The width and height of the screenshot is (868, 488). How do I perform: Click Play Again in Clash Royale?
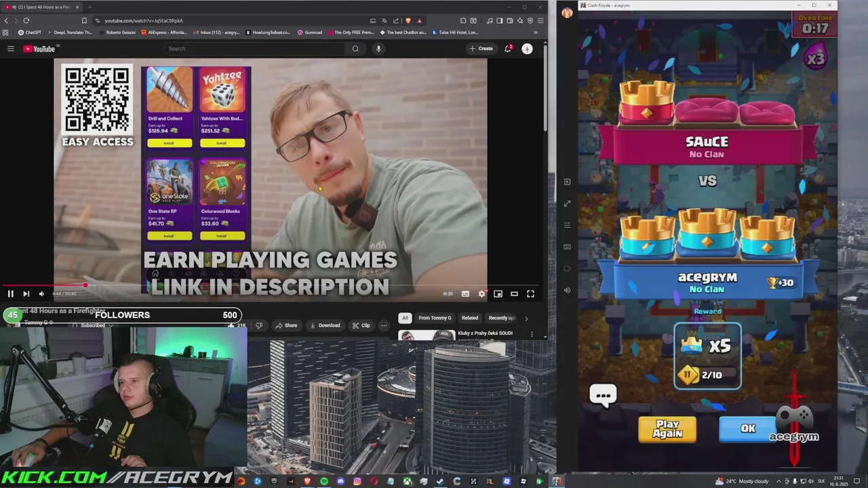(x=667, y=429)
